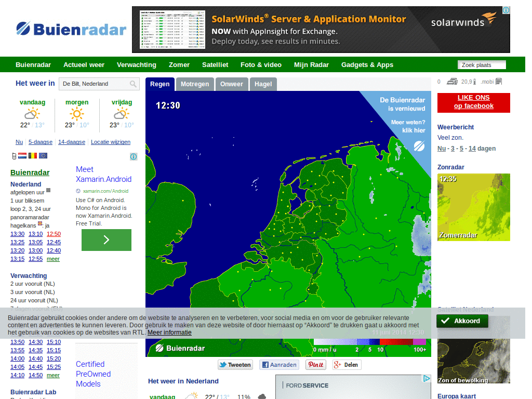Open the 5-daagse forecast link
The image size is (532, 399).
(41, 142)
